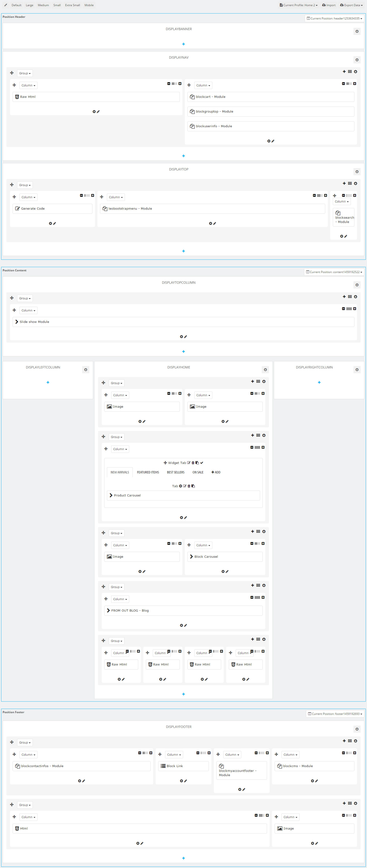This screenshot has height=868, width=367.
Task: Select the Extra Small viewport size
Action: [72, 5]
